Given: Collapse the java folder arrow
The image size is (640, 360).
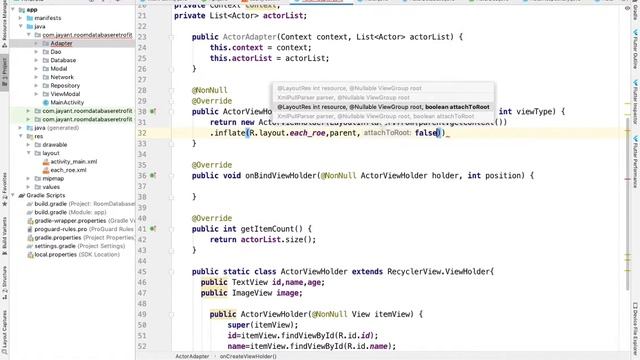Looking at the screenshot, I should click(20, 26).
